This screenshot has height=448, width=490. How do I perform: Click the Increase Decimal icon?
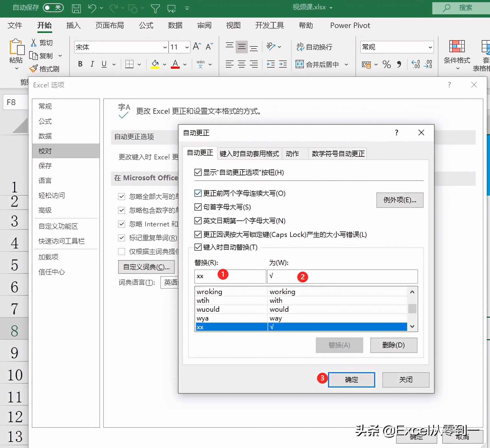click(416, 65)
